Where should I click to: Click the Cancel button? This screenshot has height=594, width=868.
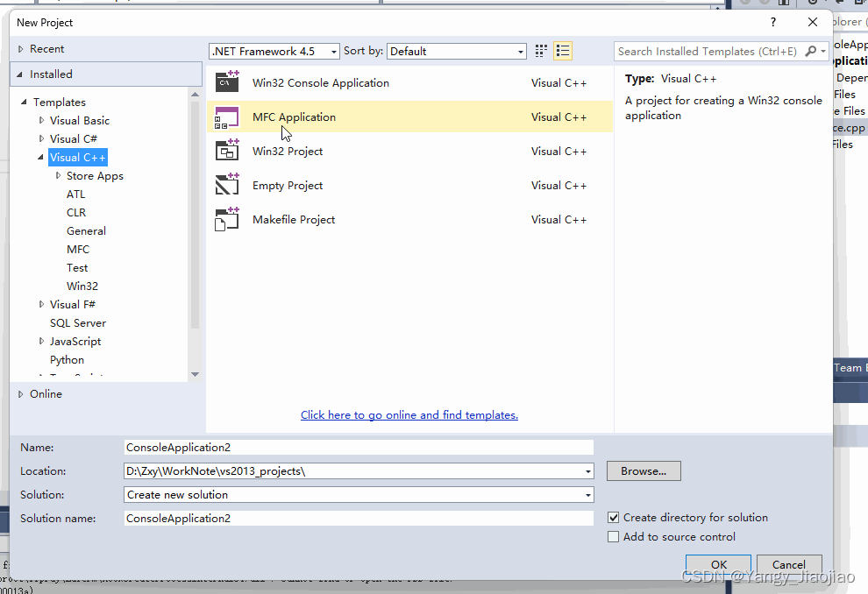click(789, 564)
